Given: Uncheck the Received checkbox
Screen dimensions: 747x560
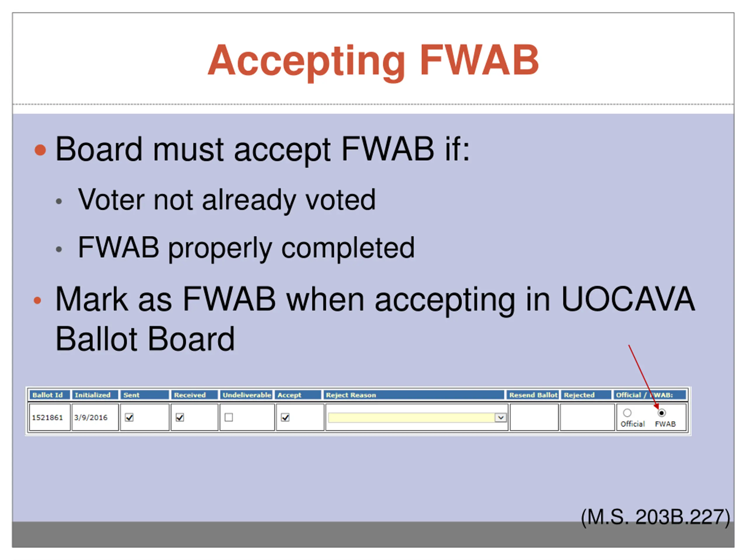Looking at the screenshot, I should (180, 418).
